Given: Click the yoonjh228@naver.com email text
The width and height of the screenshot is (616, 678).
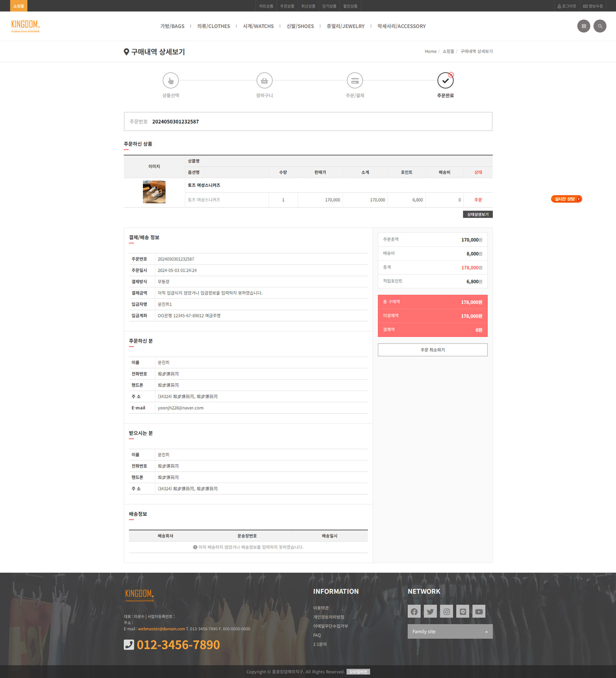Looking at the screenshot, I should pyautogui.click(x=181, y=408).
